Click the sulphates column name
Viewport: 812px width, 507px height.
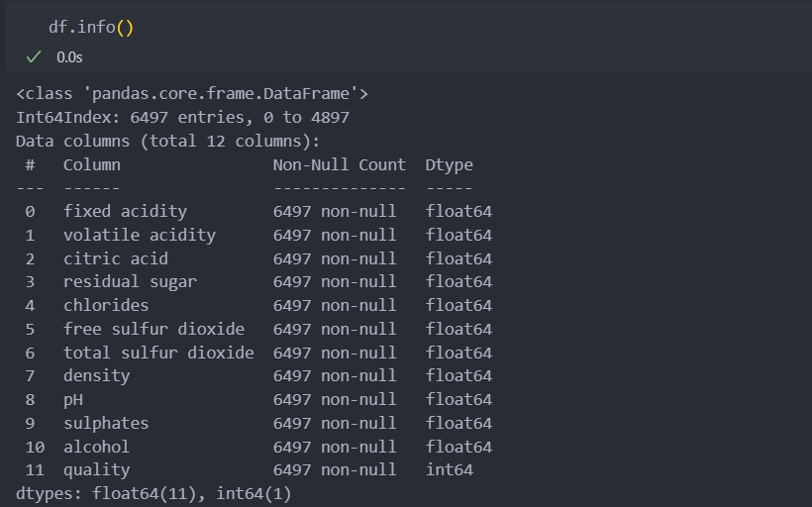(x=106, y=424)
